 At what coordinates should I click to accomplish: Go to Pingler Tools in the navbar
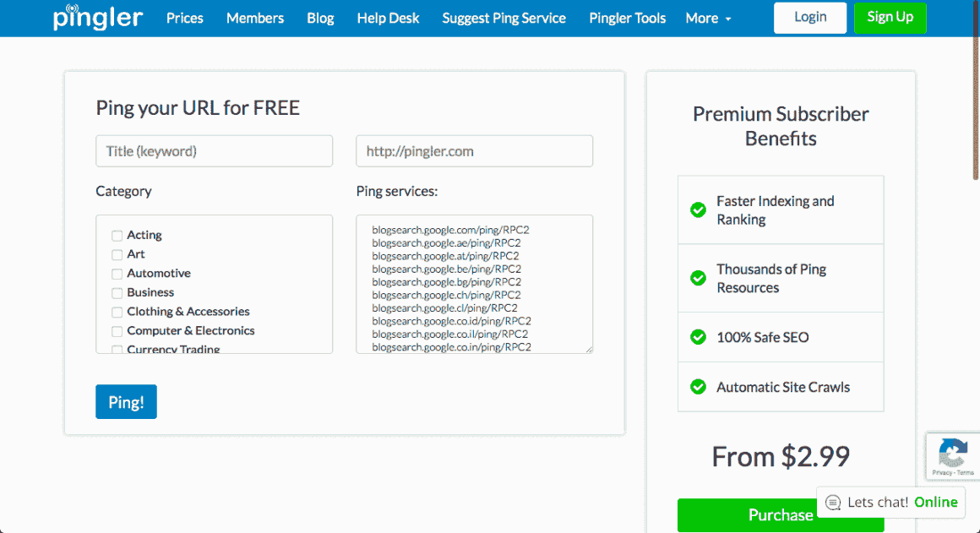coord(627,18)
